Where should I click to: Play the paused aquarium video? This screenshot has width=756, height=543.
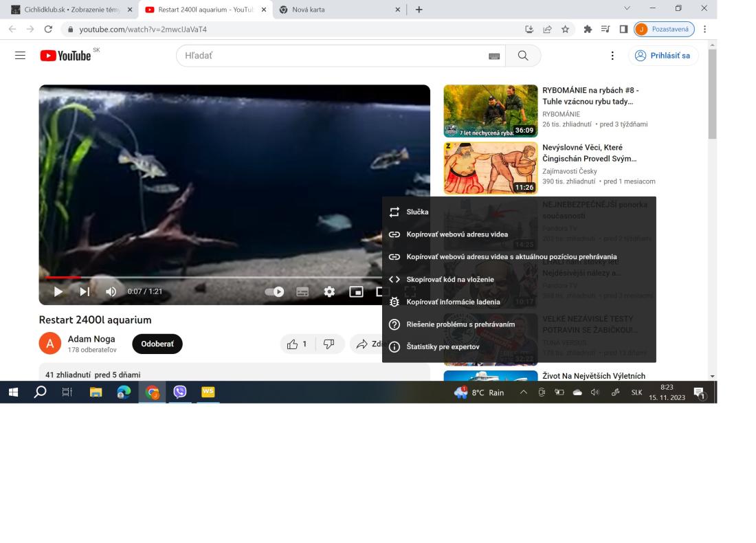(x=58, y=291)
